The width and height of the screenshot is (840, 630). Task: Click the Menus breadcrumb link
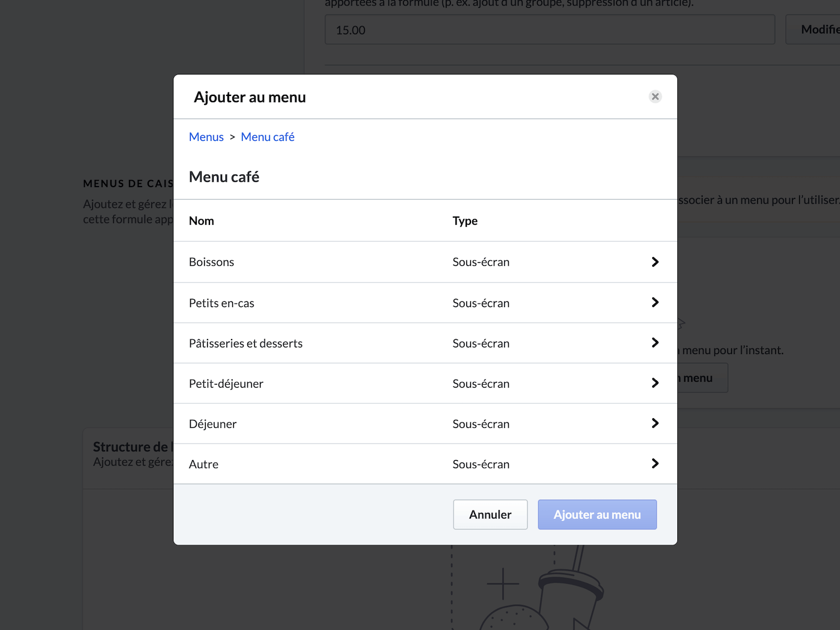[x=206, y=137]
